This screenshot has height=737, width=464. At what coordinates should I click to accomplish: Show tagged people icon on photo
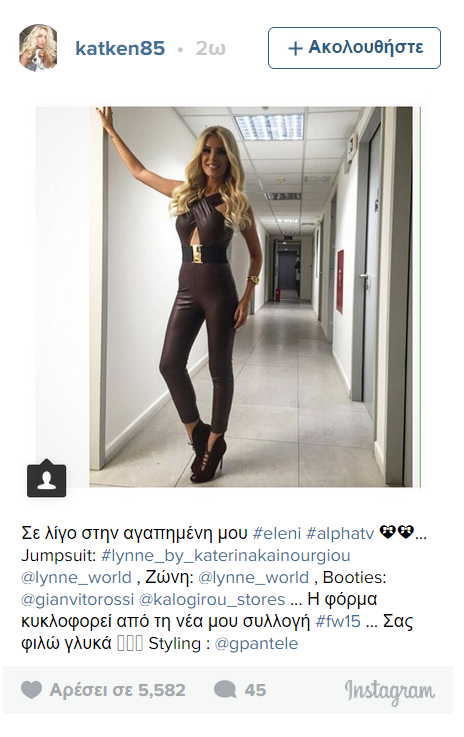pyautogui.click(x=47, y=479)
